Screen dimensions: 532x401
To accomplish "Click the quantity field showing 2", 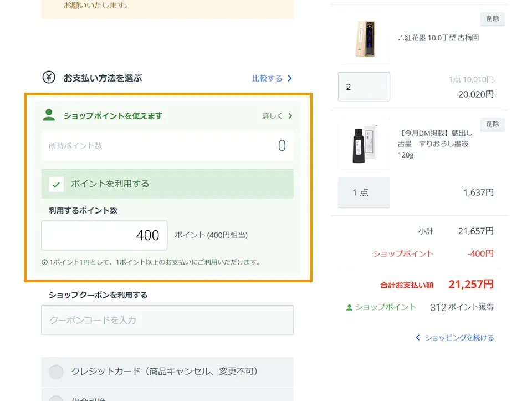I will pos(364,87).
